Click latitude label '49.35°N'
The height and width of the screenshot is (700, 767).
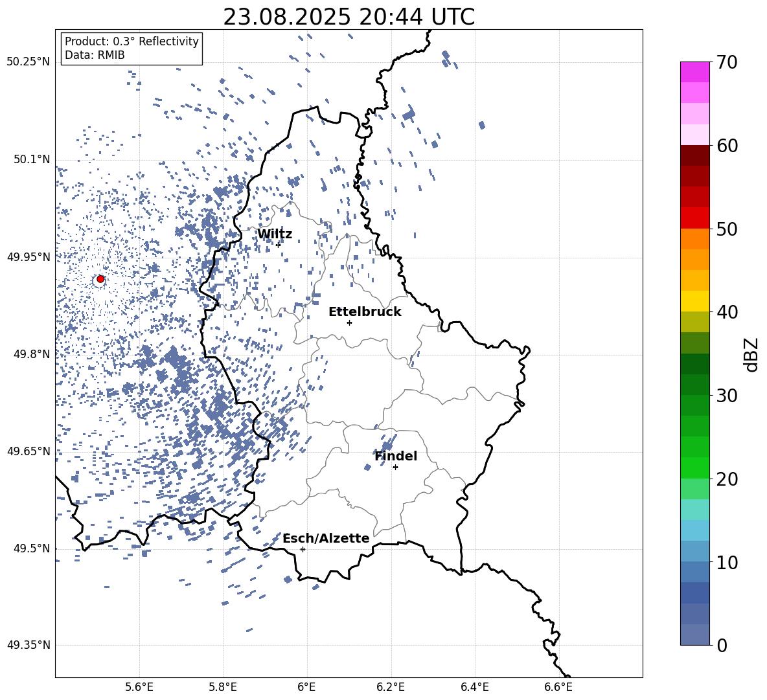(x=29, y=645)
